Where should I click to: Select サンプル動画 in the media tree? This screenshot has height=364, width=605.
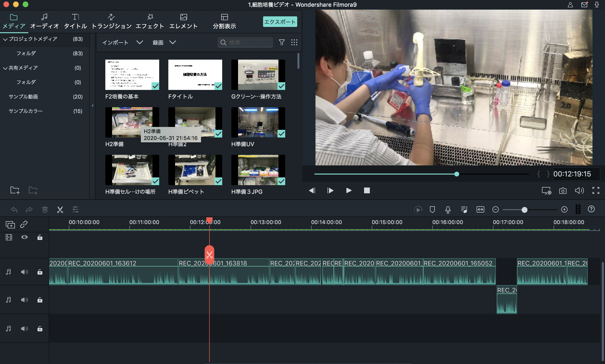[x=45, y=97]
